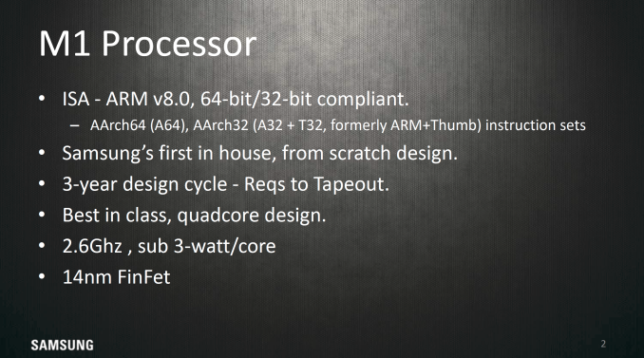
Task: Click the M1 Processor slide title
Action: point(148,44)
